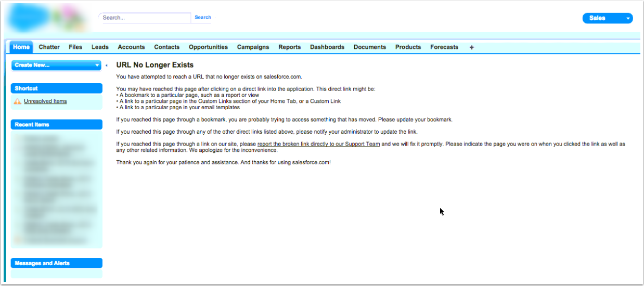Switch to the Reports tab

click(289, 47)
